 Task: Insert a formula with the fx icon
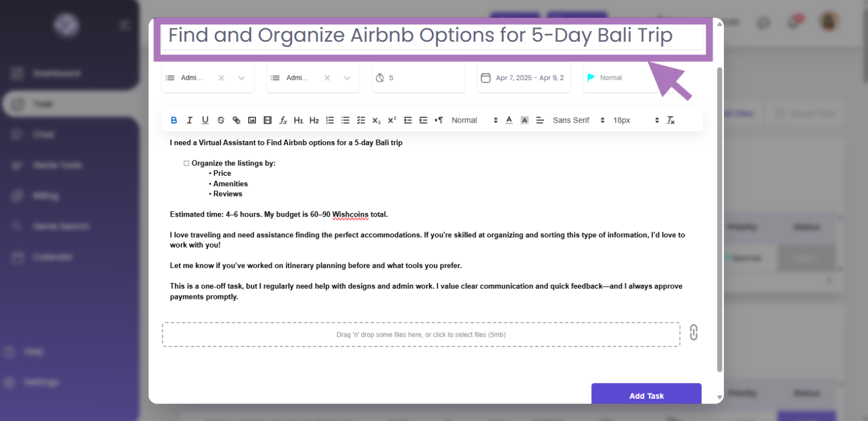tap(283, 120)
